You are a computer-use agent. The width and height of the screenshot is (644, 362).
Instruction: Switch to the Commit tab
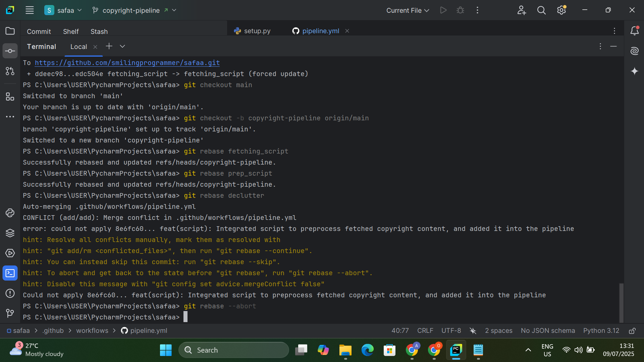click(39, 31)
